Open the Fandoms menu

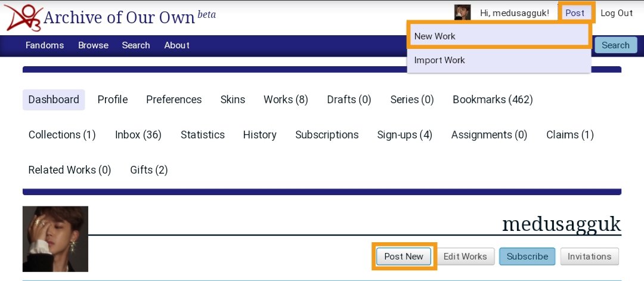[x=45, y=45]
